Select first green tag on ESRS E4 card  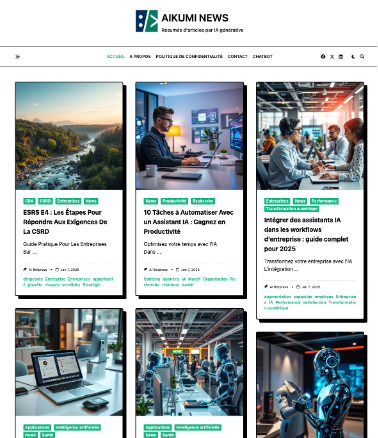(29, 201)
